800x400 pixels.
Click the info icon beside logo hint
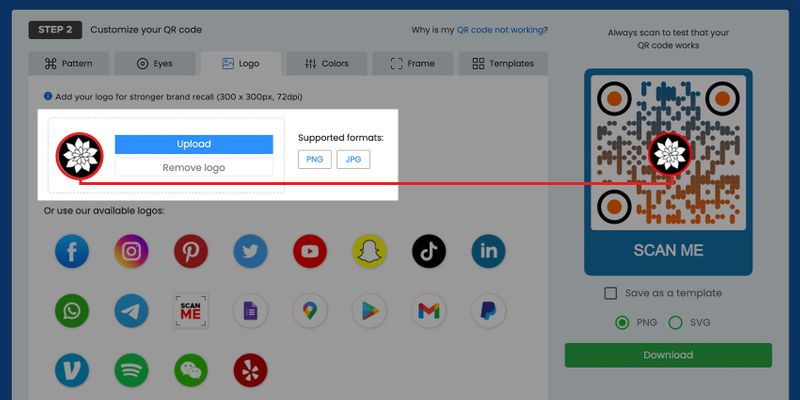pyautogui.click(x=48, y=96)
